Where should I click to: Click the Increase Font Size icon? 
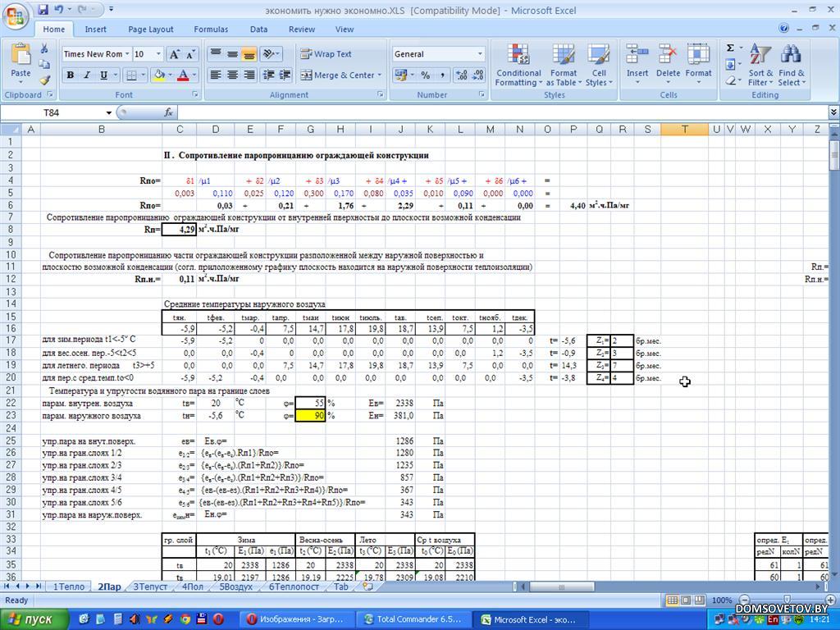175,54
